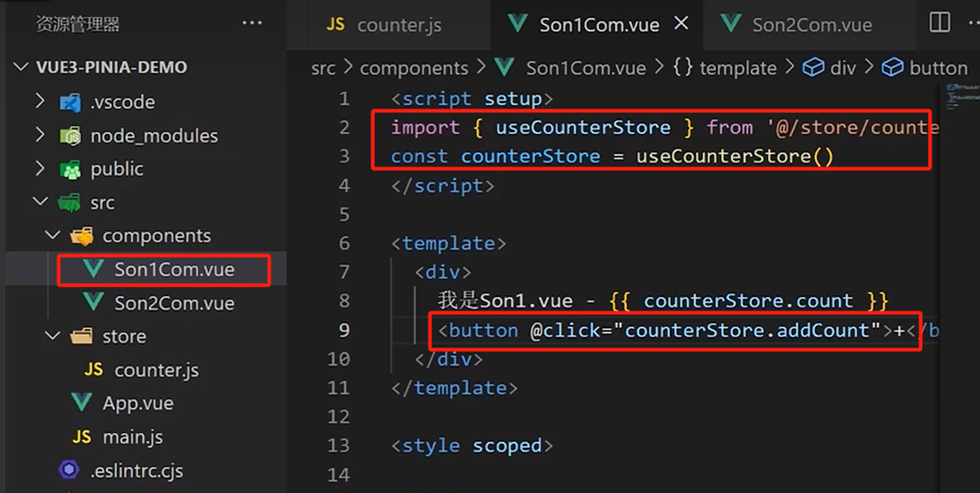Viewport: 980px width, 493px height.
Task: Open .eslintrc.cjs from the explorer
Action: [x=137, y=471]
